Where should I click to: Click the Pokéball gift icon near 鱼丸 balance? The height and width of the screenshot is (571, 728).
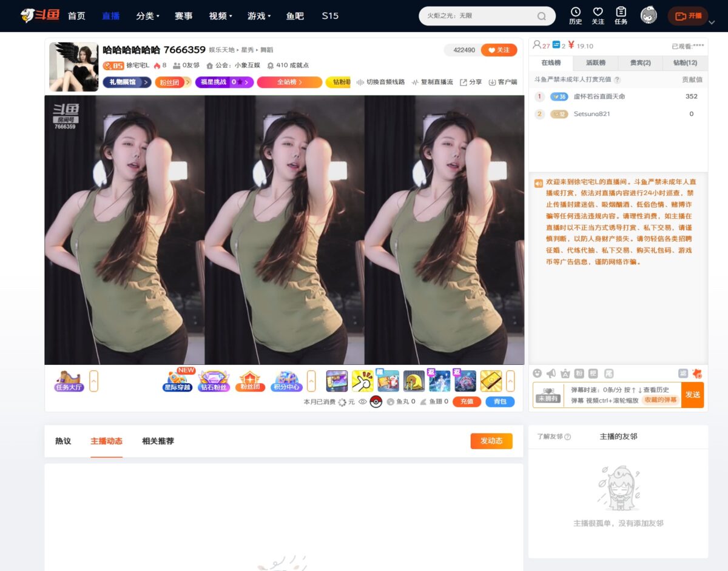coord(376,401)
